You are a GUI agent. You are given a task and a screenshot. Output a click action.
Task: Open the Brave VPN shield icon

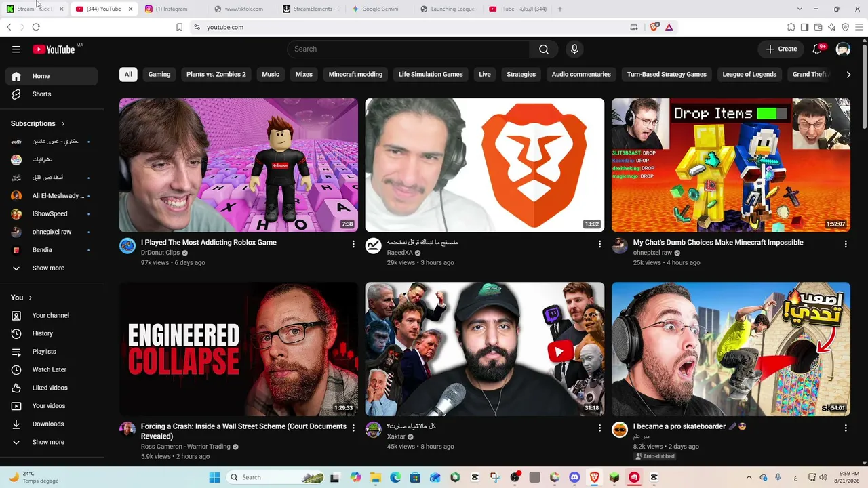[x=846, y=27]
